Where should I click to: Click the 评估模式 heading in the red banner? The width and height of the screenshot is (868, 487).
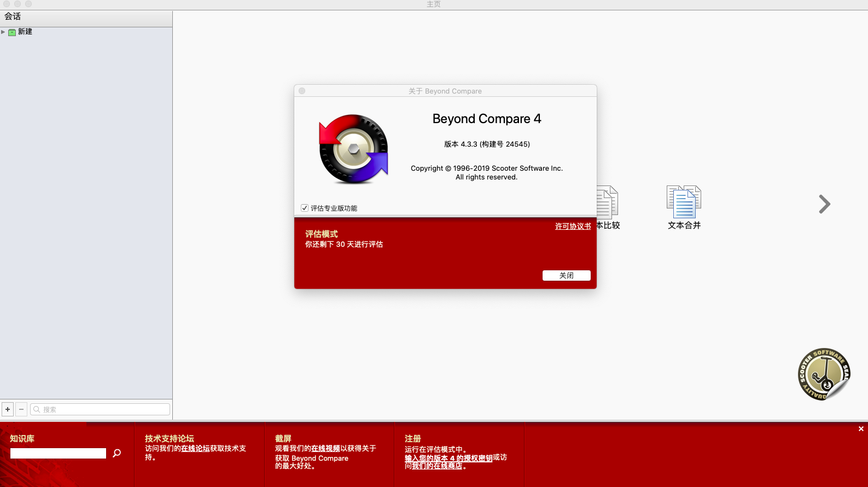[x=322, y=234]
